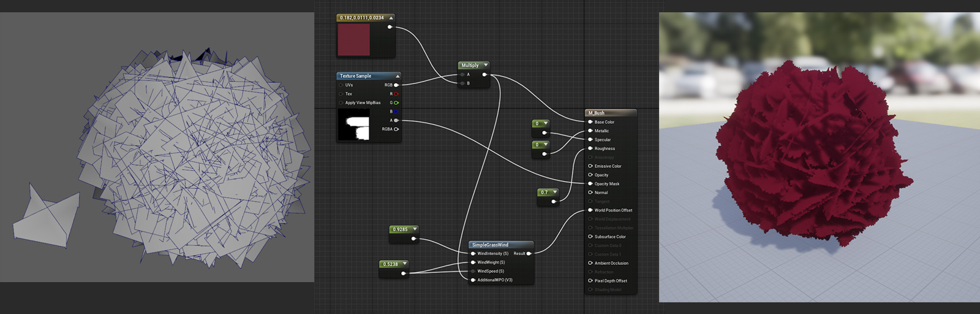Screen dimensions: 980x314
Task: Click the large wireframe bush mesh in the viewport
Action: tap(195, 156)
